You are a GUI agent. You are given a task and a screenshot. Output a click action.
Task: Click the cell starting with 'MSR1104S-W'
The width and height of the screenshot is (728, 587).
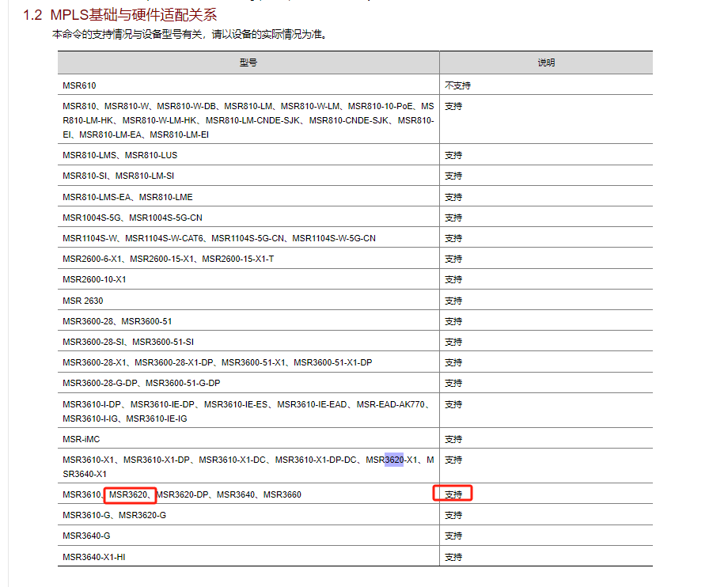pos(248,238)
